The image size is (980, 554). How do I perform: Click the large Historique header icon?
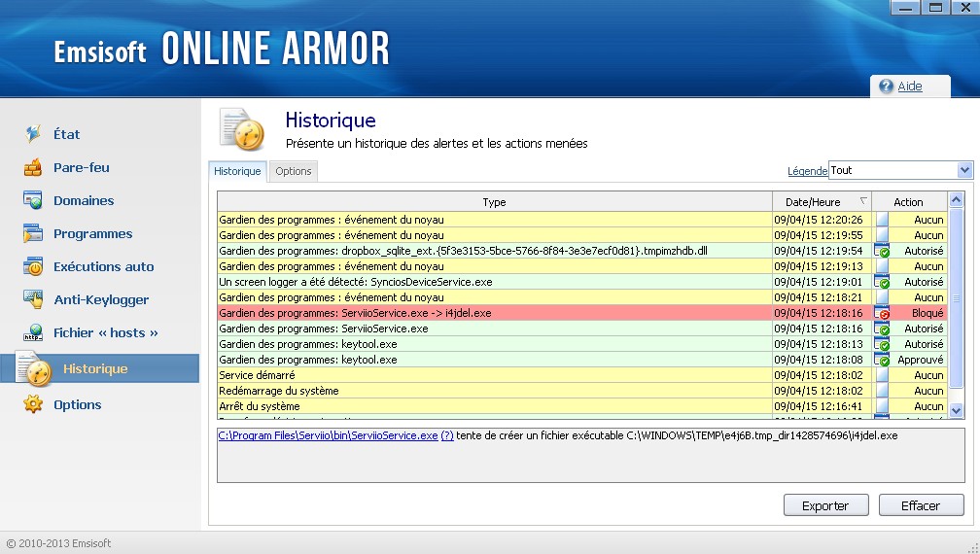coord(242,129)
